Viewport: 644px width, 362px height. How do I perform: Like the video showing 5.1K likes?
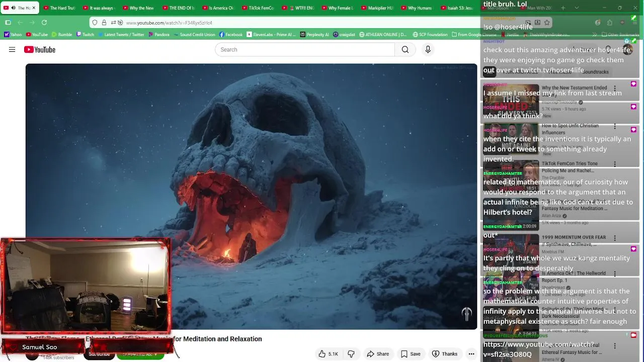328,354
